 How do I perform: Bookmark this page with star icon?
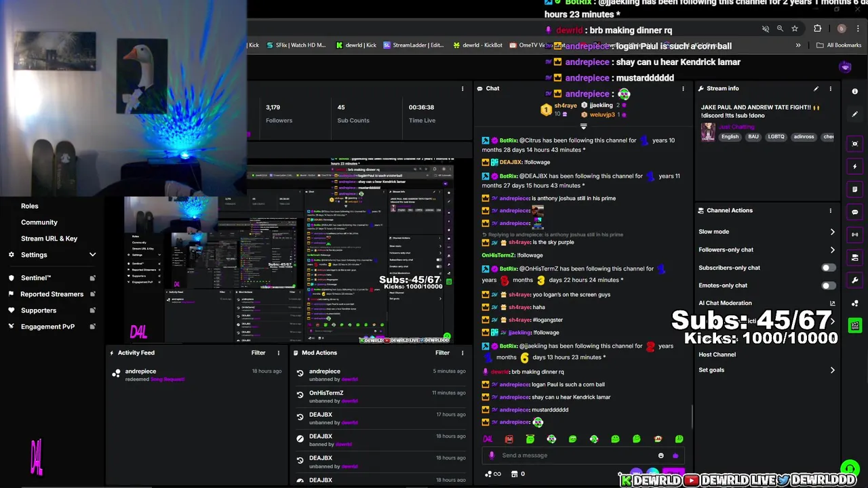pos(795,28)
